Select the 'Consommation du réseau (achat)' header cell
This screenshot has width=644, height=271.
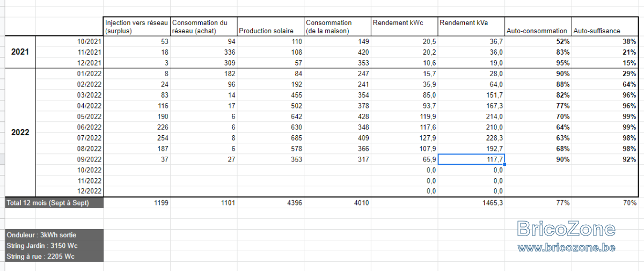[204, 27]
